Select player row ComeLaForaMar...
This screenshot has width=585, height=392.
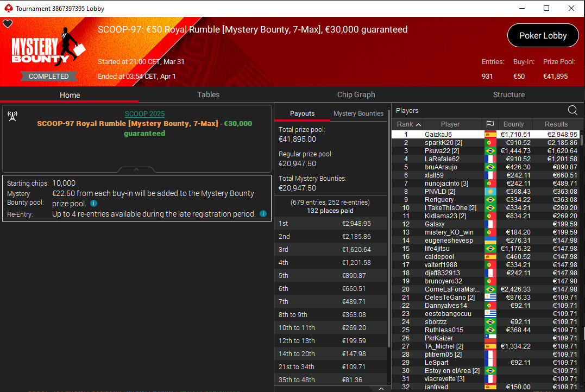pos(486,289)
